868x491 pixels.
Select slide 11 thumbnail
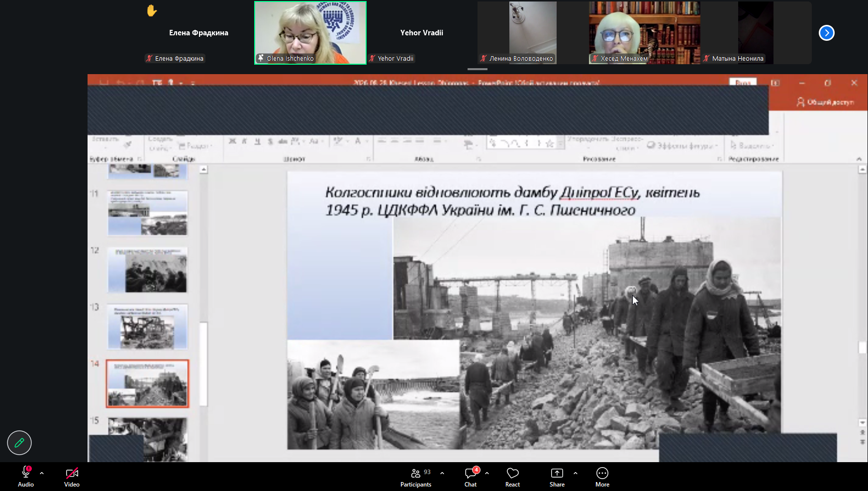[x=148, y=213]
